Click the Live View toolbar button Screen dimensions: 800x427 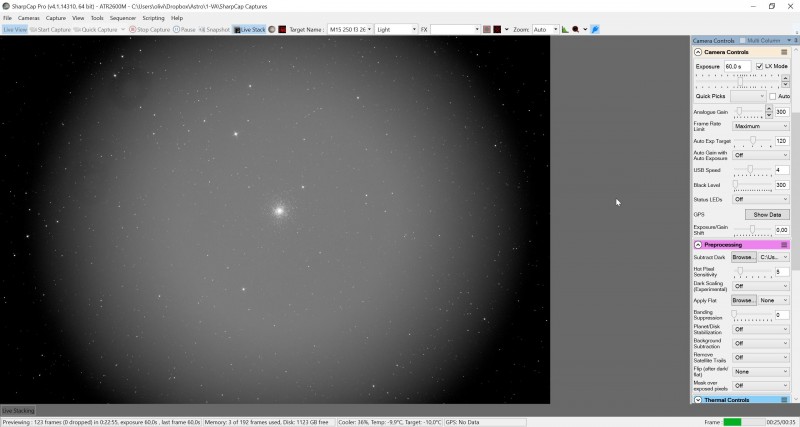(15, 30)
